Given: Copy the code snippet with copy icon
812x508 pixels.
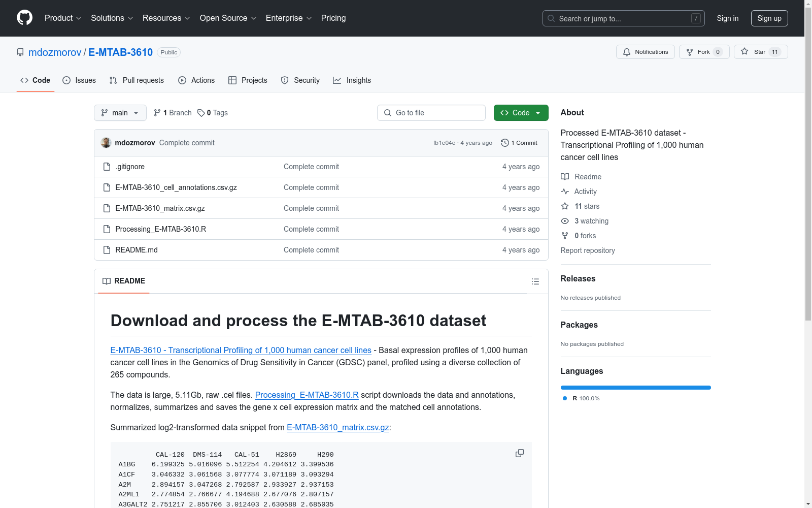Looking at the screenshot, I should click(520, 453).
